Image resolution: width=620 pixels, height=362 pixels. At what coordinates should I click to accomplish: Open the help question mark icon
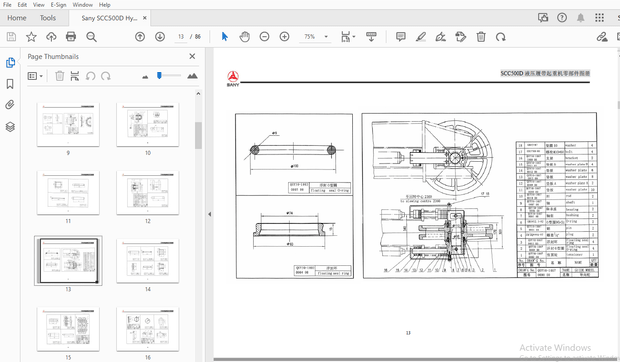point(562,17)
